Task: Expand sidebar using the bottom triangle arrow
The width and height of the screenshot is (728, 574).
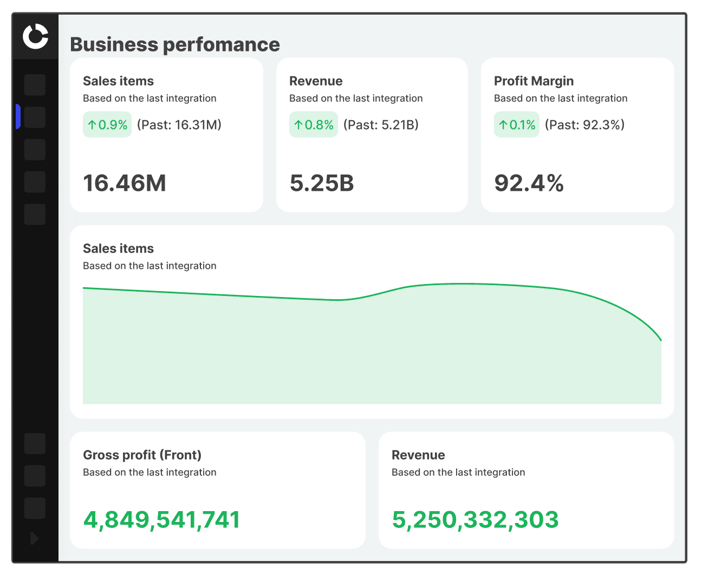Action: pyautogui.click(x=34, y=538)
